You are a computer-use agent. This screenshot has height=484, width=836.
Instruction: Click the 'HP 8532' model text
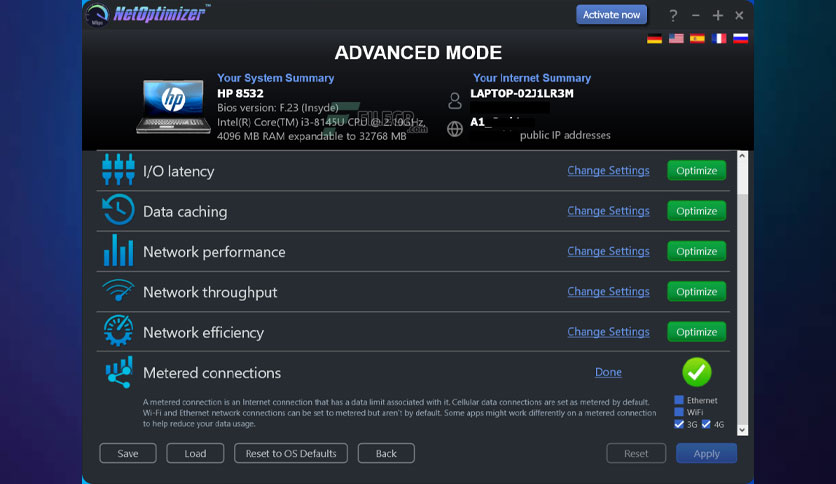tap(240, 93)
